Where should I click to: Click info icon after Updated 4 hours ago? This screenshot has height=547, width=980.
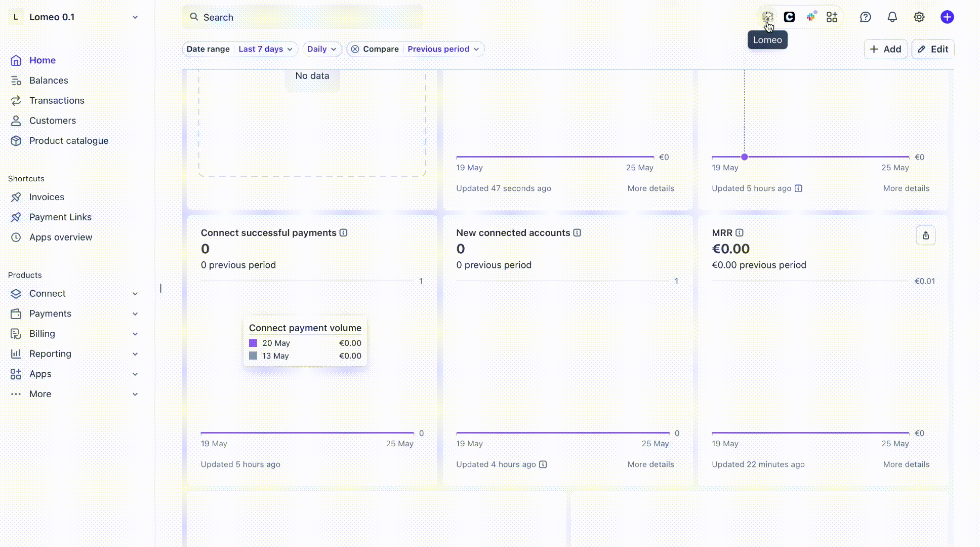[x=543, y=464]
